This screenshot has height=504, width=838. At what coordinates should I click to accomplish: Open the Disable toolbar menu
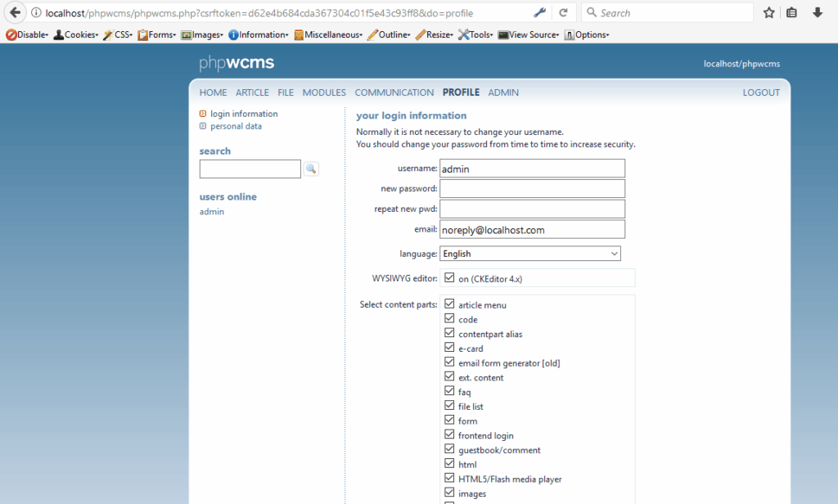pos(27,34)
